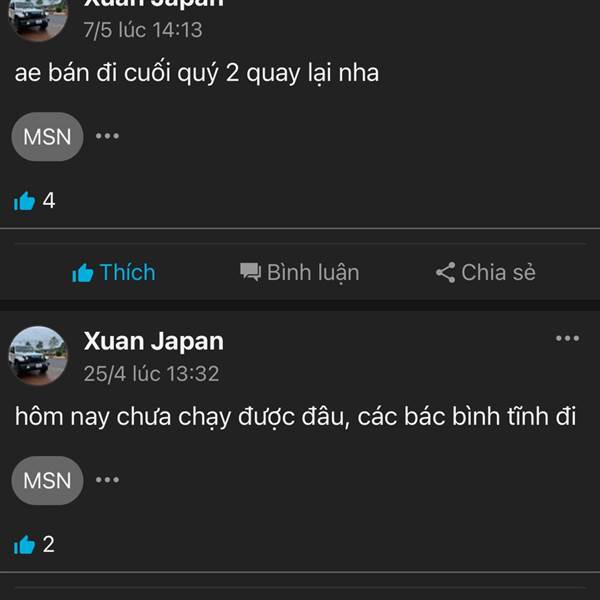The width and height of the screenshot is (600, 600).
Task: Click the share network icon
Action: [445, 272]
